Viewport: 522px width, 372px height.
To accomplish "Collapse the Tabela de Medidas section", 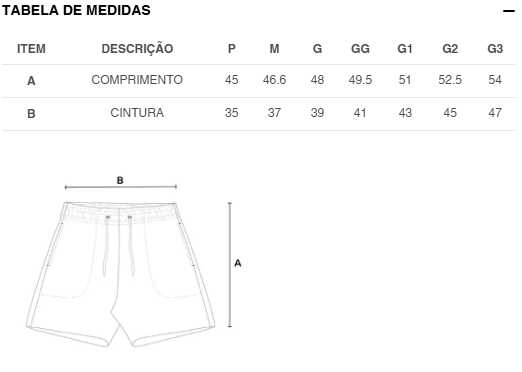I will pyautogui.click(x=509, y=11).
